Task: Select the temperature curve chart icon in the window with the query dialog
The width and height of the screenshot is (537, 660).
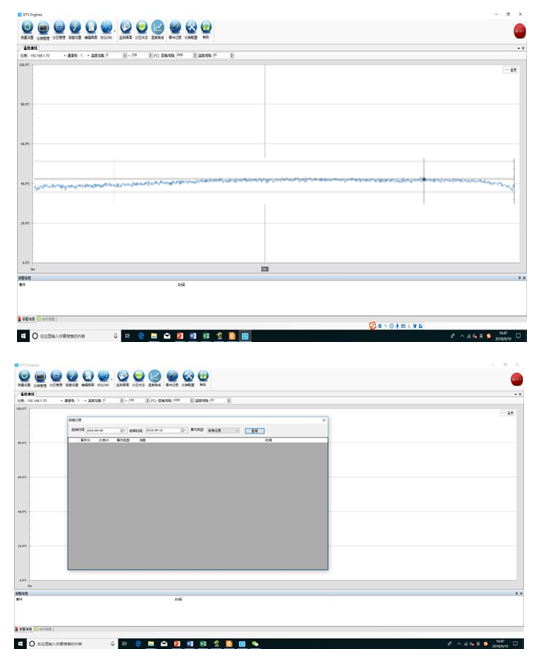Action: point(155,376)
